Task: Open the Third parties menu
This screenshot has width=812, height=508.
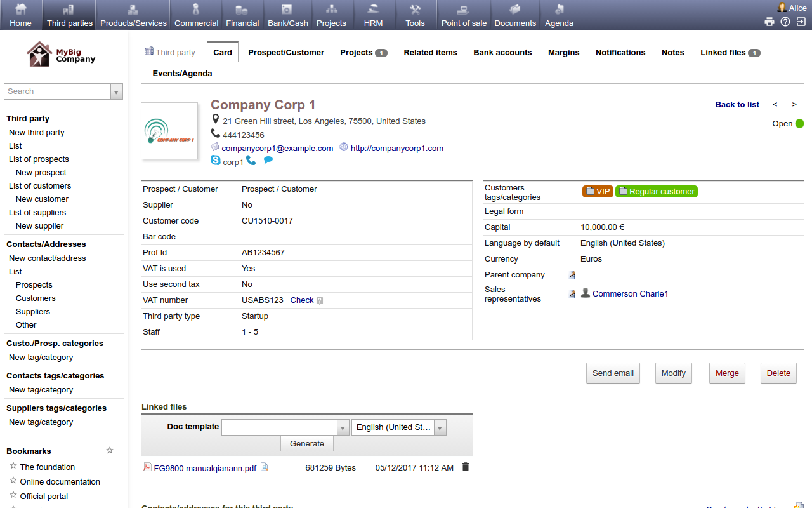Action: pyautogui.click(x=69, y=15)
